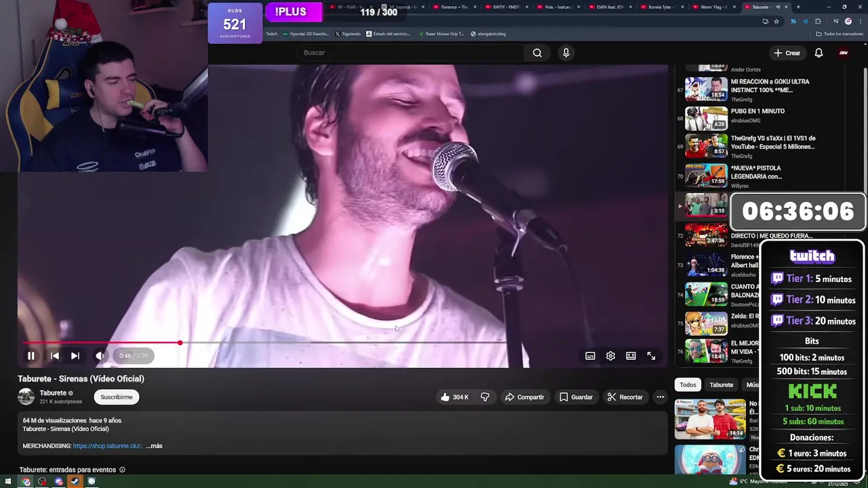The width and height of the screenshot is (868, 488).
Task: Select the Todos filter chip
Action: tap(688, 385)
